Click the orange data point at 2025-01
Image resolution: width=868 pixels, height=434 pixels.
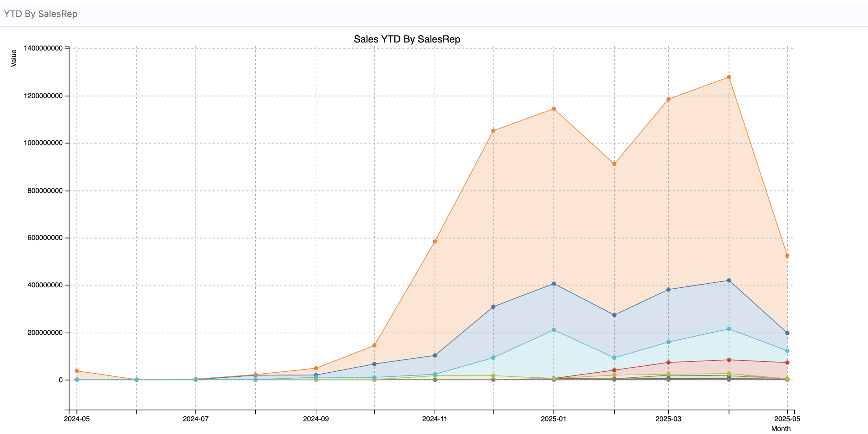click(x=554, y=109)
